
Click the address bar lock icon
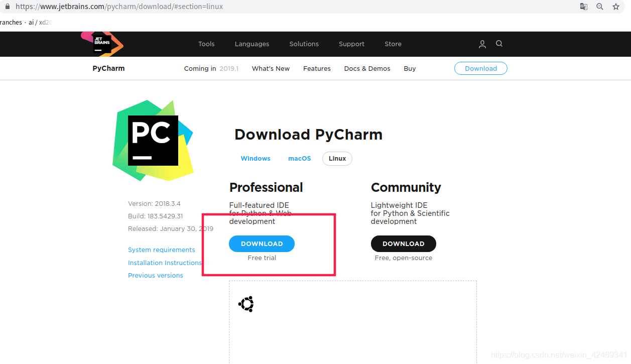click(x=7, y=7)
